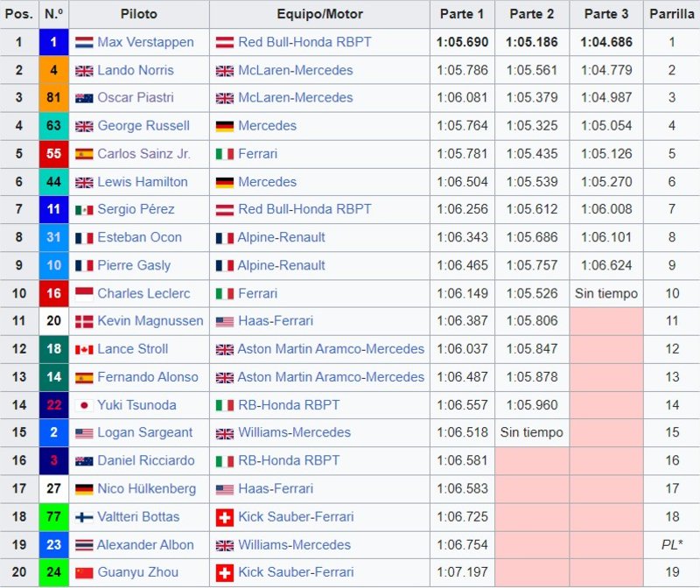Open George Russell's page link

(143, 125)
